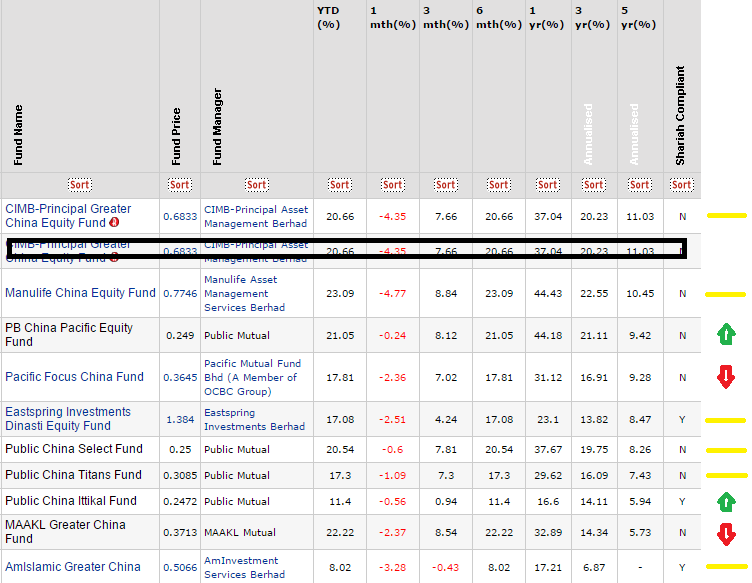The width and height of the screenshot is (752, 583).
Task: Click the 31.12 one-year return value
Action: 548,377
